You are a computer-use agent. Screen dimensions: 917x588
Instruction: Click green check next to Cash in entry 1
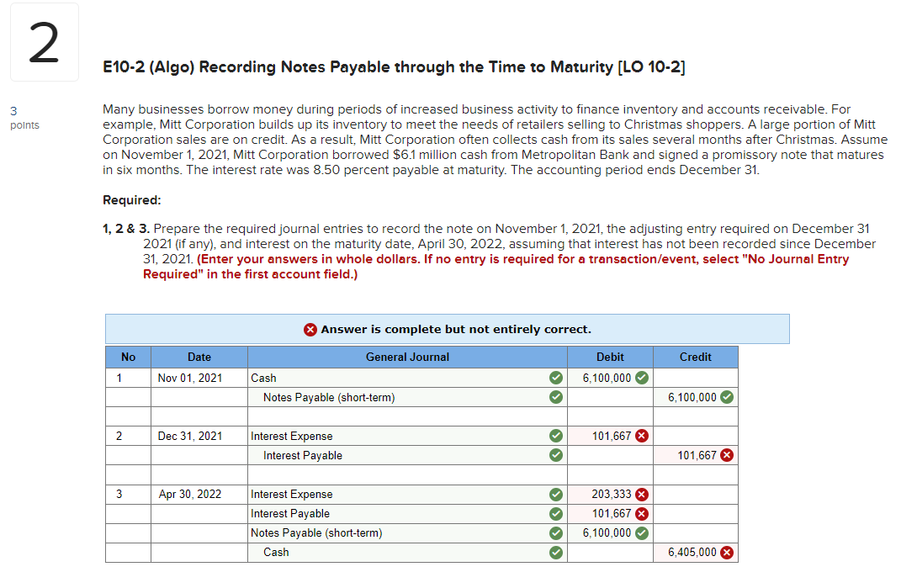555,379
